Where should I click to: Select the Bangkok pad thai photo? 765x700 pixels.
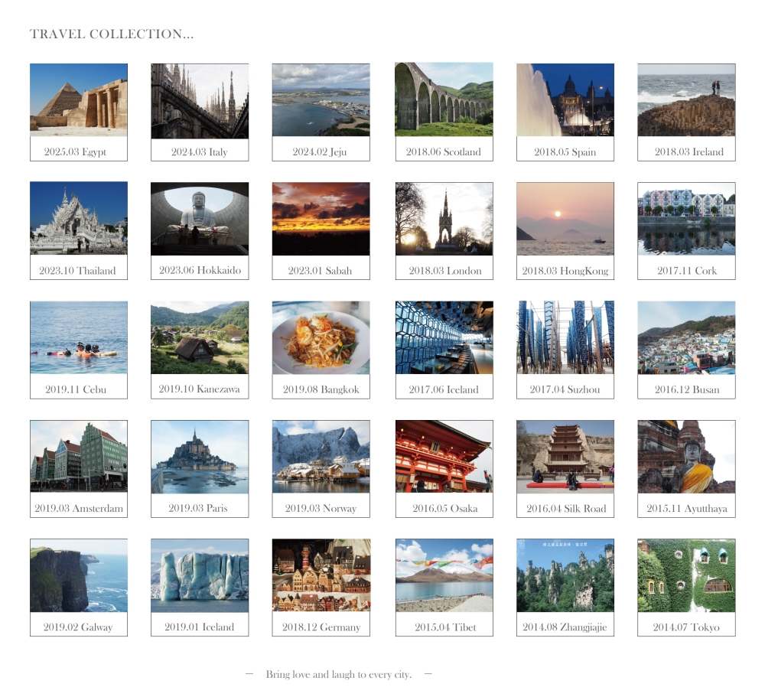pos(321,337)
